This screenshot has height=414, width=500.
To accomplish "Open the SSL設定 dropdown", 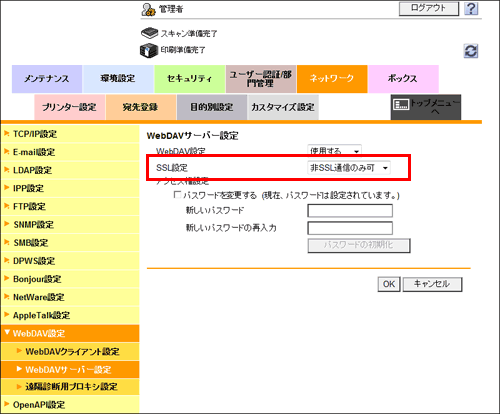I will point(348,168).
